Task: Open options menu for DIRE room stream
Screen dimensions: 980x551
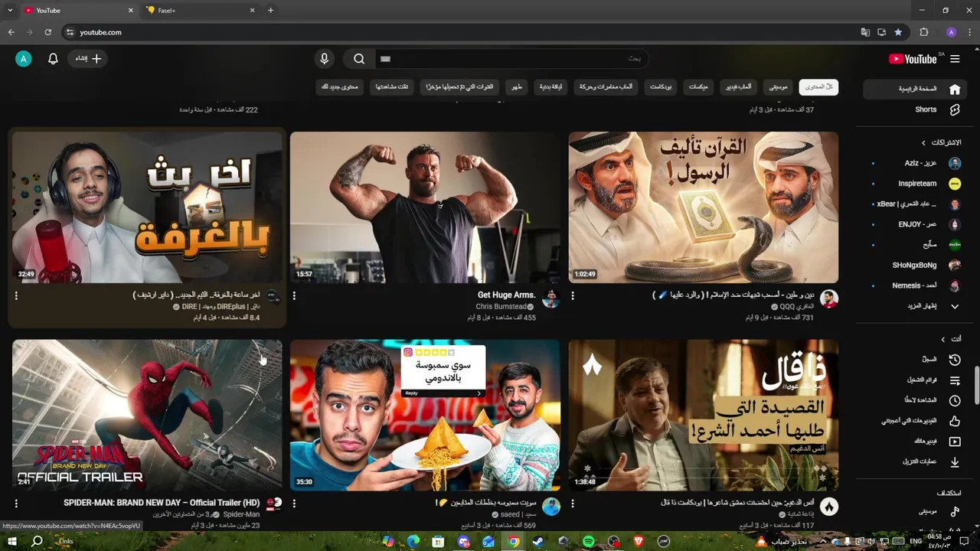Action: pyautogui.click(x=16, y=295)
